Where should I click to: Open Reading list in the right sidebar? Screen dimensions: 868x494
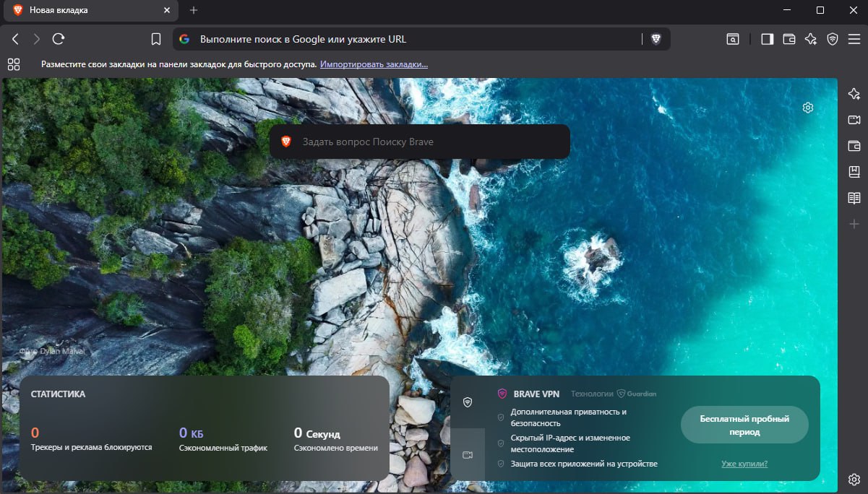click(854, 198)
